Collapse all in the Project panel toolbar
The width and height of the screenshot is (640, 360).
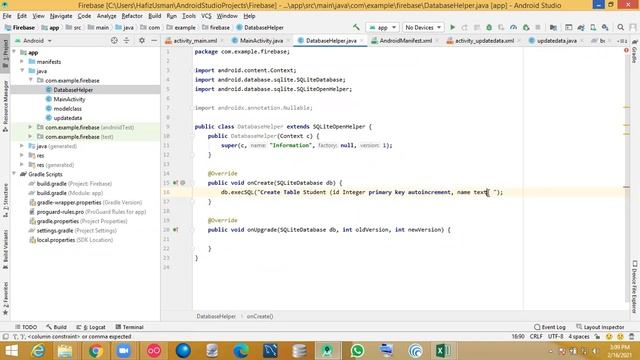coord(127,40)
